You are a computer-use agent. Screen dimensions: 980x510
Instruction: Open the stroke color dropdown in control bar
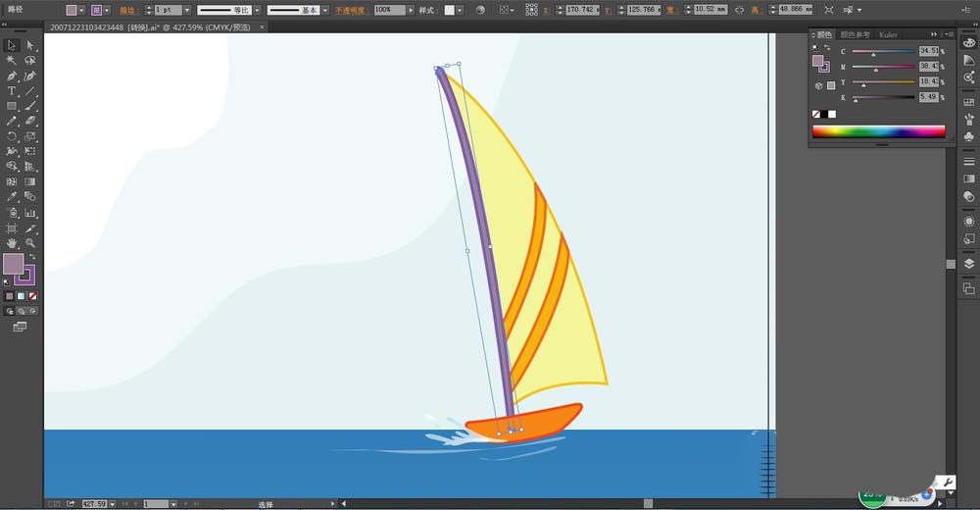coord(107,10)
